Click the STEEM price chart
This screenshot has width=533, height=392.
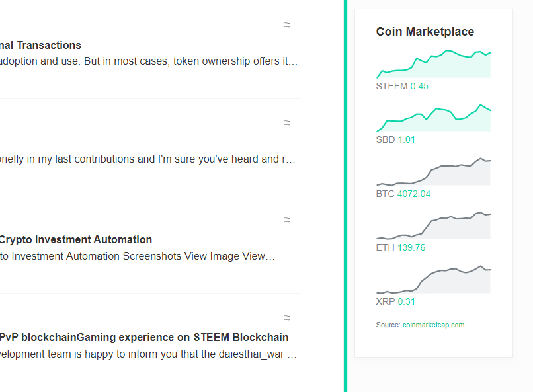coord(433,64)
